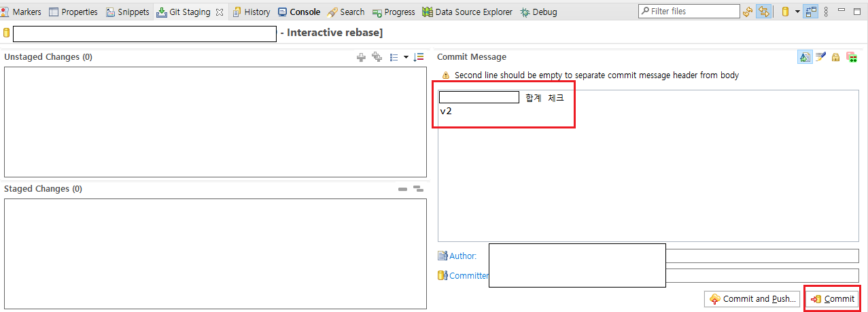Switch to the Search tab
This screenshot has width=868, height=312.
(x=345, y=12)
